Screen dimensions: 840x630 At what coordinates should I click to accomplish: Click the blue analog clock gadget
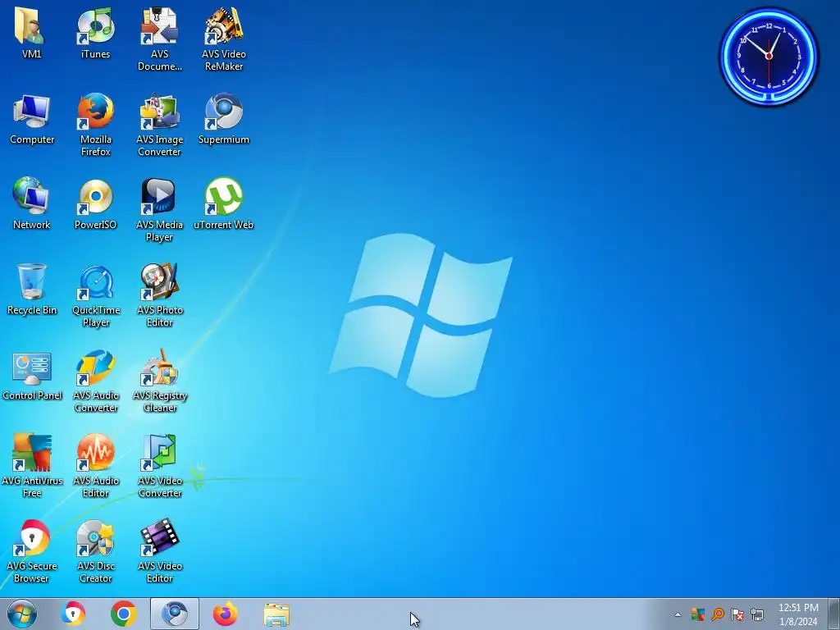coord(769,57)
